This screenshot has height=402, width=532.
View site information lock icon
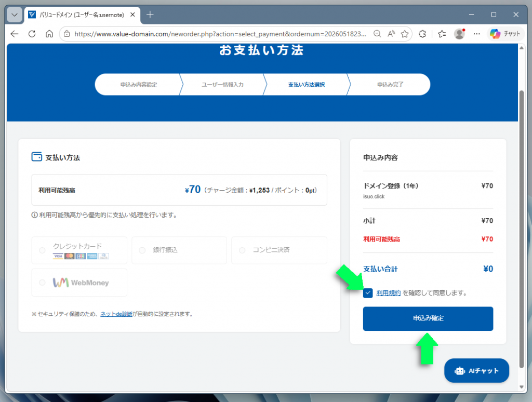point(67,34)
